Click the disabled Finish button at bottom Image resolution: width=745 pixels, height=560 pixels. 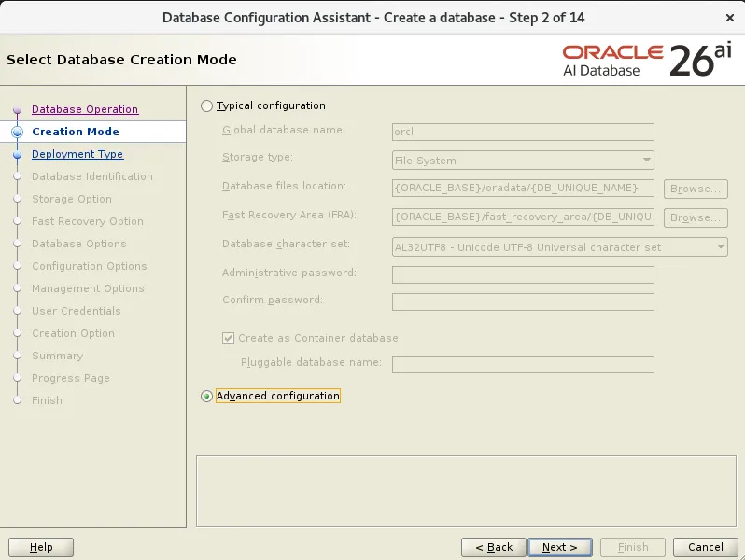(633, 547)
